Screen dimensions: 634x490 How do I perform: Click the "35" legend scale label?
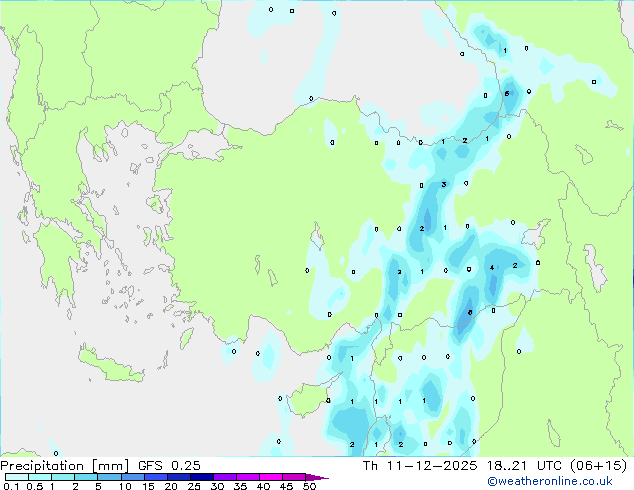pos(240,486)
